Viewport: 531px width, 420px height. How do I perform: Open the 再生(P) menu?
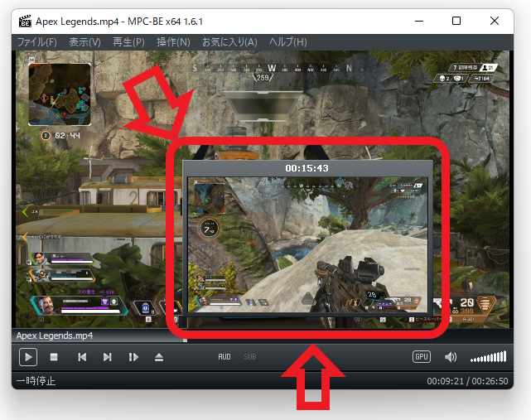pos(128,42)
